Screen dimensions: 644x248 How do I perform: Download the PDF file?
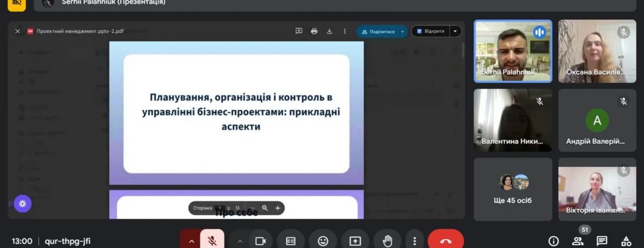329,31
